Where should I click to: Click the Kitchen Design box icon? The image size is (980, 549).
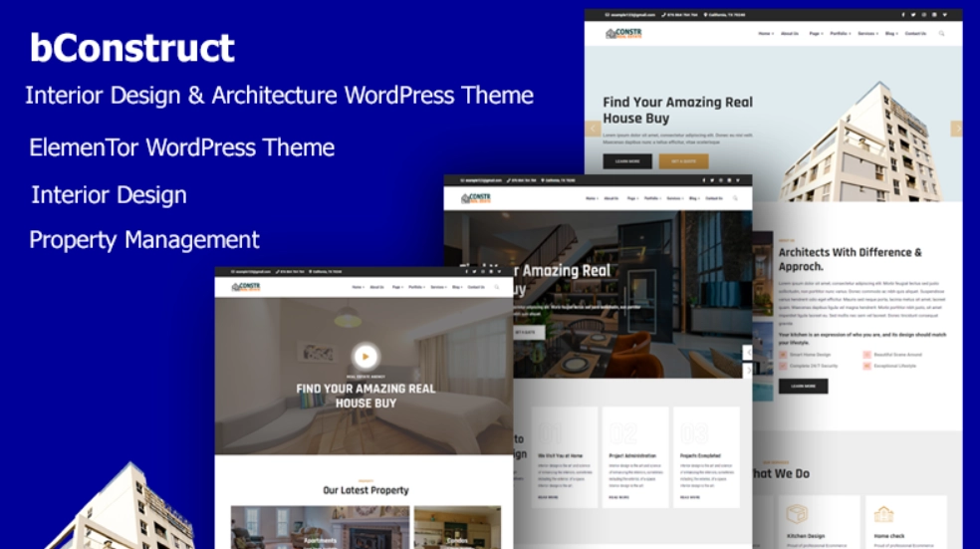[797, 514]
